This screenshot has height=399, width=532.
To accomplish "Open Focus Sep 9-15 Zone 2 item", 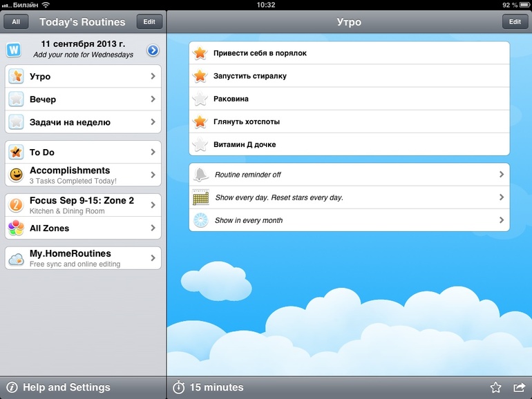I will [83, 205].
